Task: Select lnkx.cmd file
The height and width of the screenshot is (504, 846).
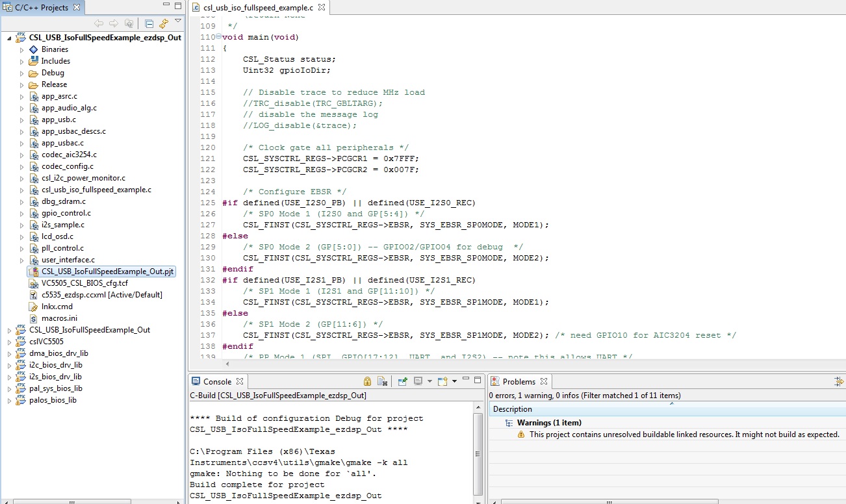Action: 57,307
